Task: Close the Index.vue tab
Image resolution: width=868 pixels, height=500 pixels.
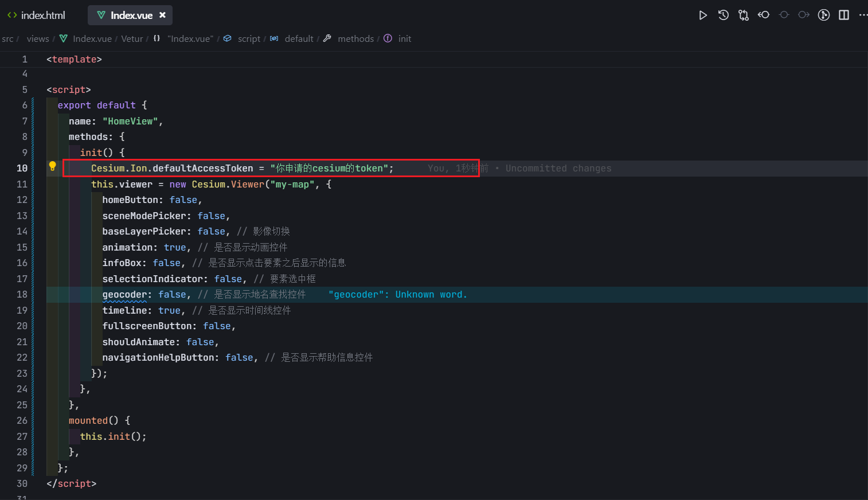Action: 163,15
